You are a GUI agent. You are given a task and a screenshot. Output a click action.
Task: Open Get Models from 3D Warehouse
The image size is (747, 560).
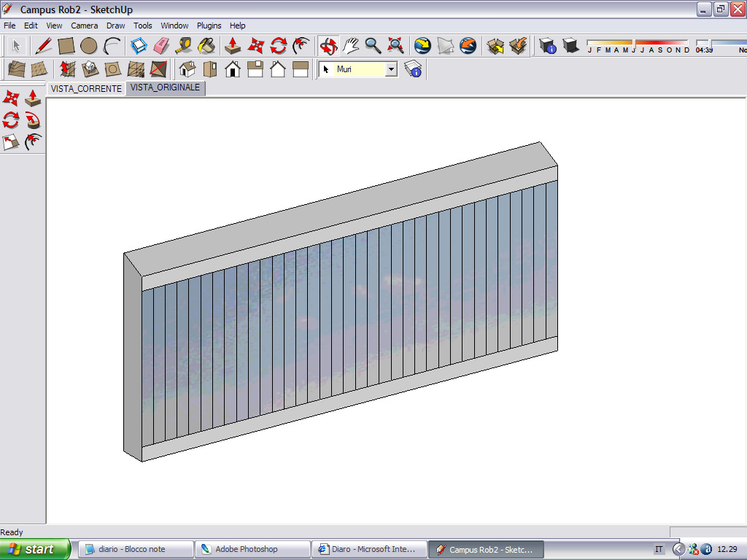(495, 46)
